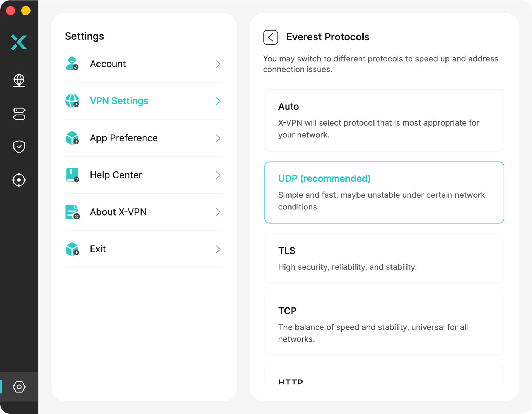Select the TLS protocol option

[x=384, y=258]
